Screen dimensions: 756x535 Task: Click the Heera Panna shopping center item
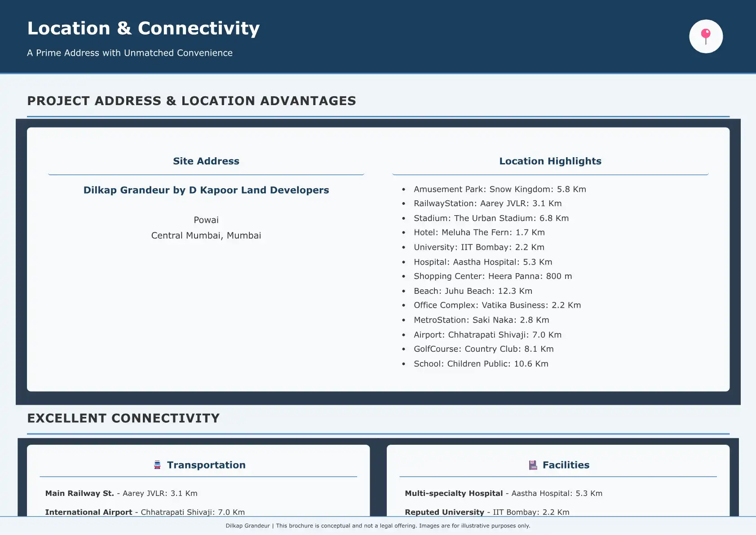[x=492, y=276]
